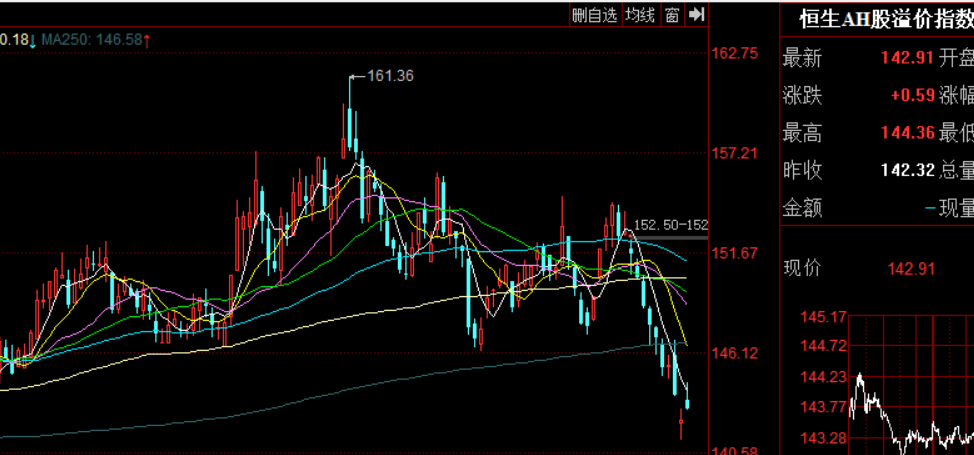Select the MA250: 146.58 indicator label
The width and height of the screenshot is (974, 455).
[93, 40]
